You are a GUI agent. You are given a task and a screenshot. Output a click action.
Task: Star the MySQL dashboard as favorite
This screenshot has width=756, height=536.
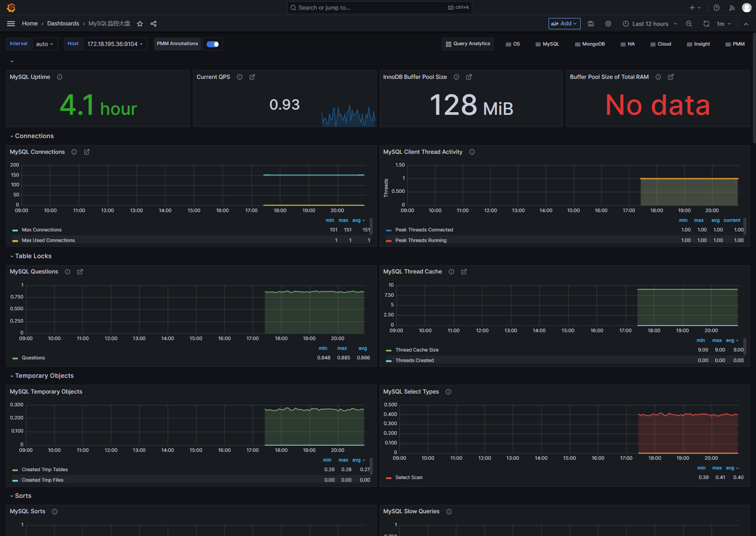140,24
